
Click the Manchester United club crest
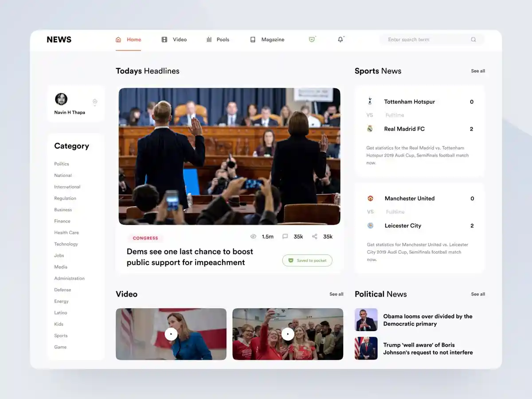(x=370, y=199)
